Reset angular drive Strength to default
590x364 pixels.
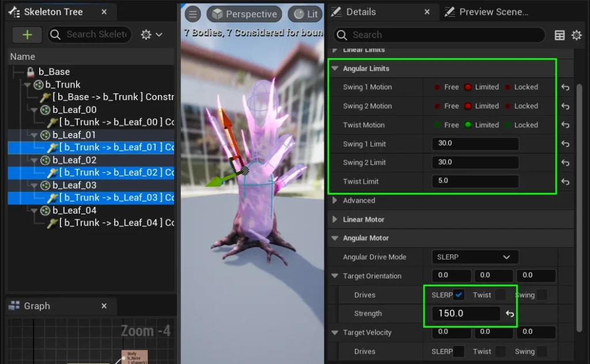click(x=510, y=314)
